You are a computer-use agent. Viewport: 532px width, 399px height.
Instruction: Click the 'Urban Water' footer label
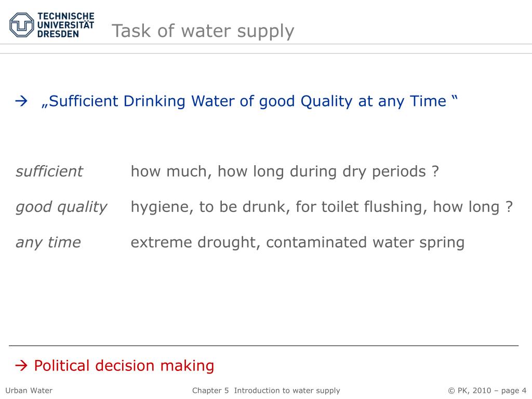click(x=29, y=391)
